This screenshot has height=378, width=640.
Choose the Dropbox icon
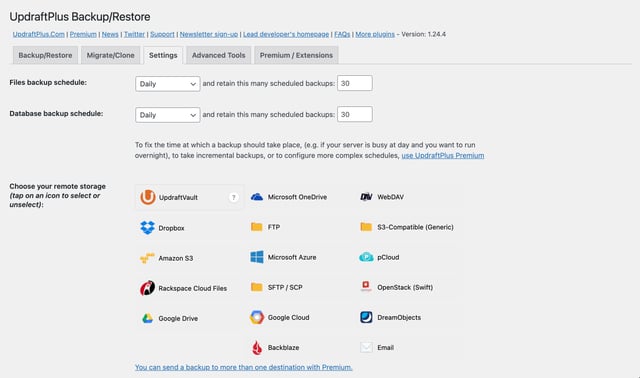[x=147, y=227]
